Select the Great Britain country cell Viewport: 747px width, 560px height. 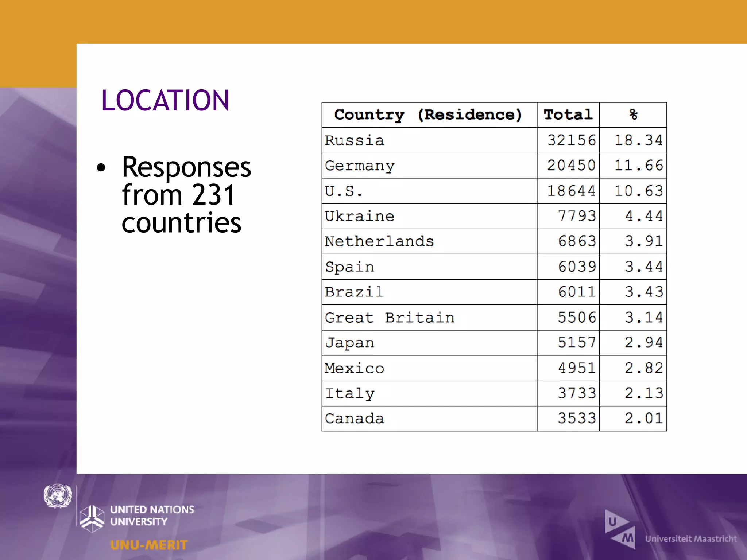(x=429, y=318)
